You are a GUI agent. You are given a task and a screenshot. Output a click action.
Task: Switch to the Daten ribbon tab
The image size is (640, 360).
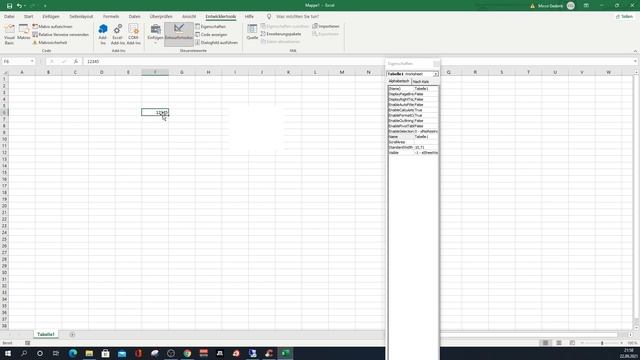pyautogui.click(x=135, y=16)
